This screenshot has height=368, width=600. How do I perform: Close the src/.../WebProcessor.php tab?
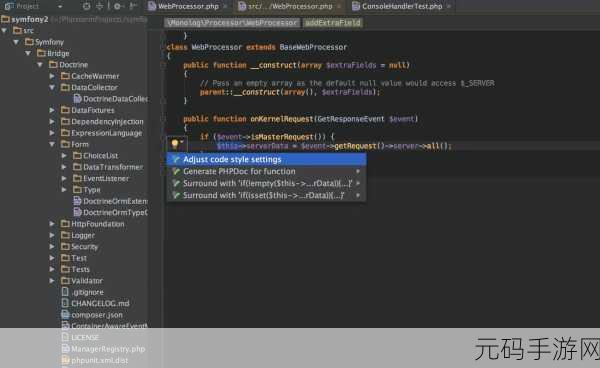click(x=339, y=7)
